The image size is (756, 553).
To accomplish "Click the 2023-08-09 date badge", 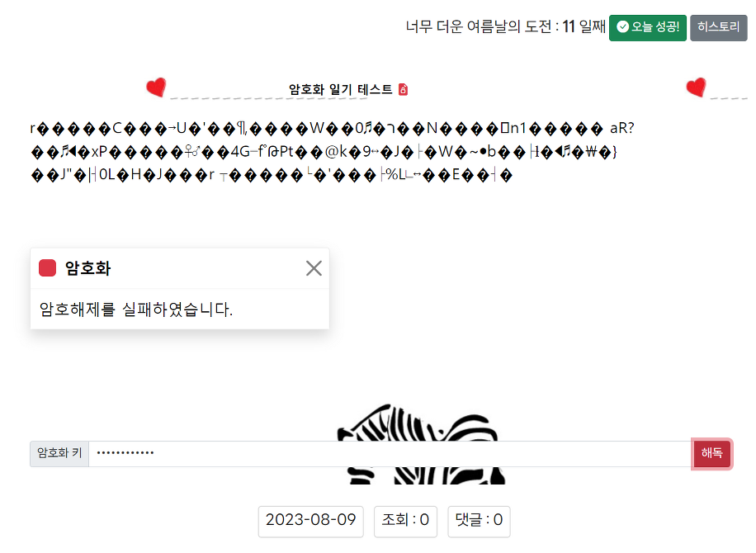I will [x=310, y=520].
